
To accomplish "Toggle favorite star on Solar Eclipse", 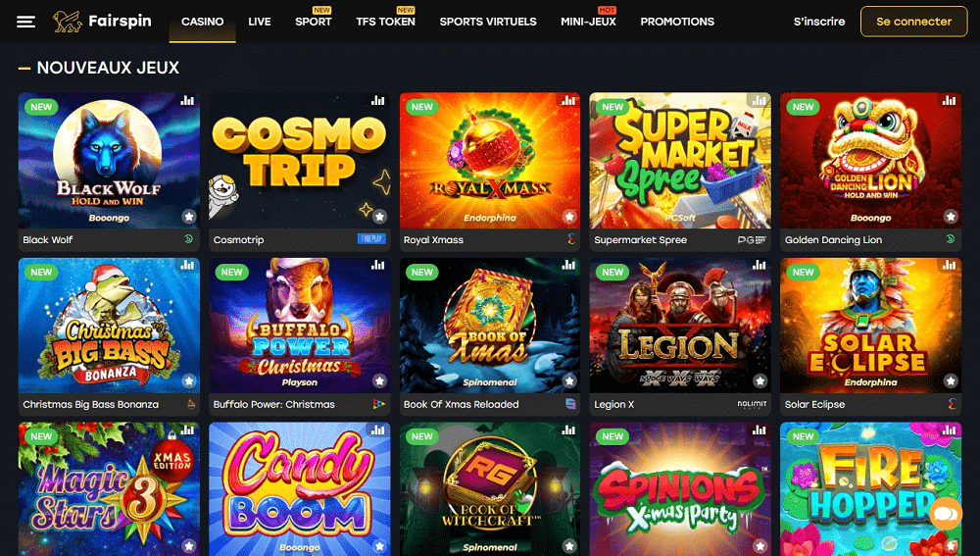I will tap(951, 380).
